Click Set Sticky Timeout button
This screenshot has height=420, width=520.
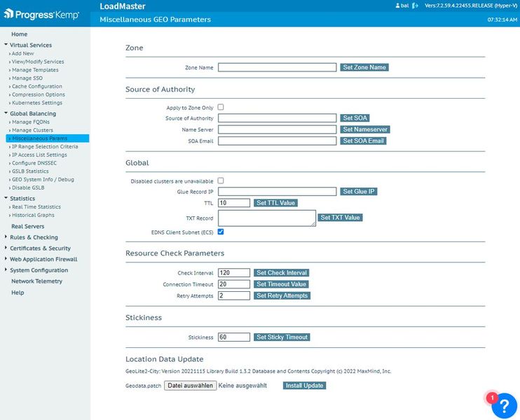click(x=282, y=337)
